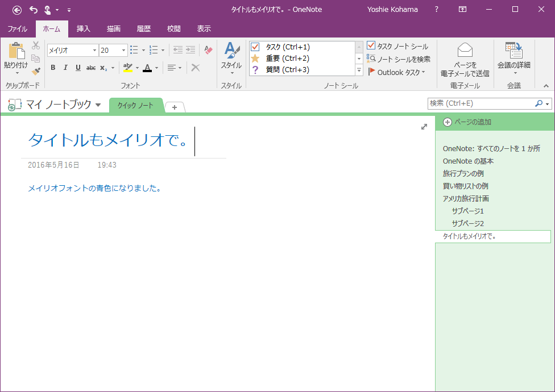Apply the yellow text highlight color

pyautogui.click(x=127, y=68)
